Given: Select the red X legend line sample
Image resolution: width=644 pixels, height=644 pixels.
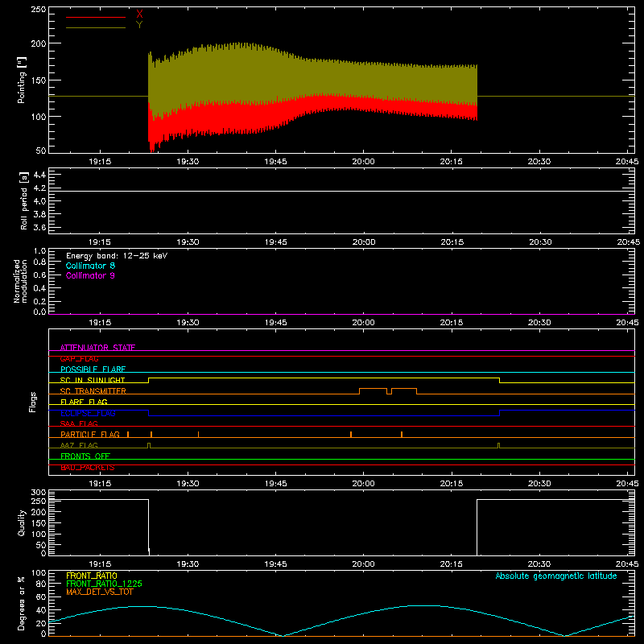Looking at the screenshot, I should 96,17.
